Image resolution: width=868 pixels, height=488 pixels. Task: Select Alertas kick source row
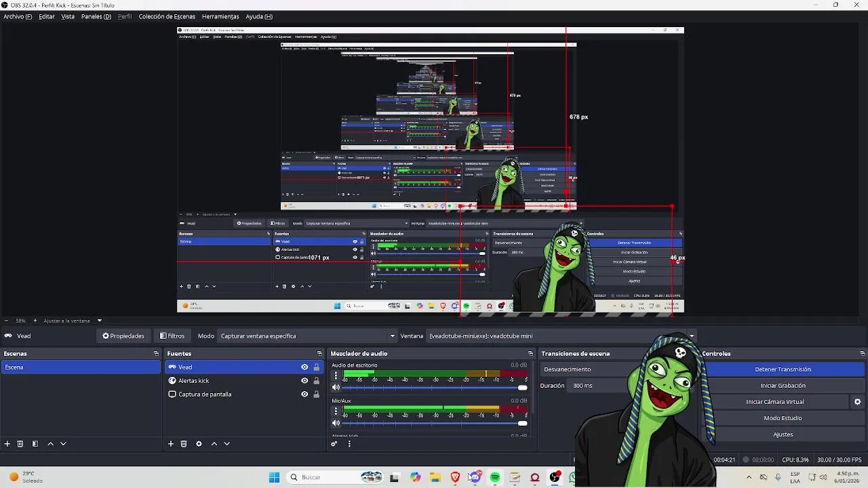(x=244, y=381)
